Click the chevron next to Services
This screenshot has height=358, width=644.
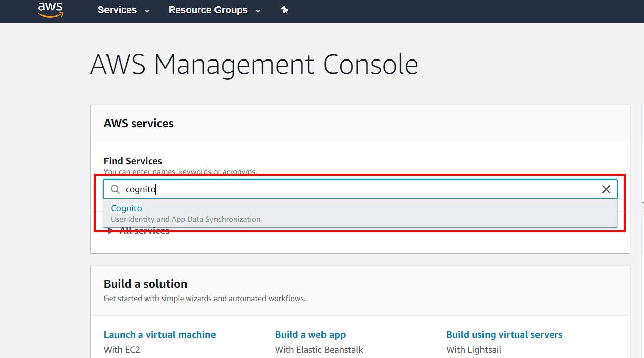point(146,10)
